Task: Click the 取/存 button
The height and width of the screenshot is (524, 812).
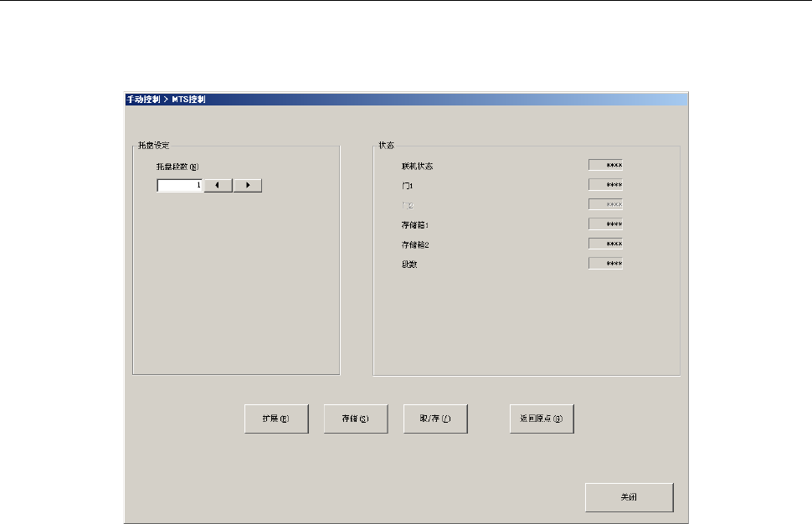Action: click(x=435, y=419)
